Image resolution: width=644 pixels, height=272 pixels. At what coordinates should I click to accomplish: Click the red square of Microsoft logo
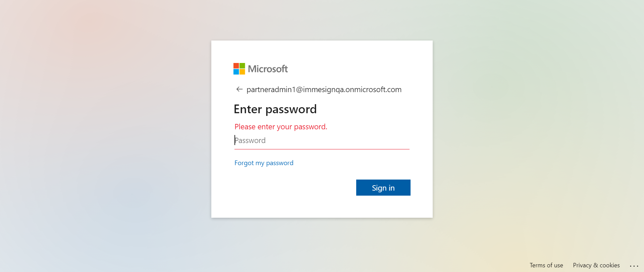tap(236, 66)
